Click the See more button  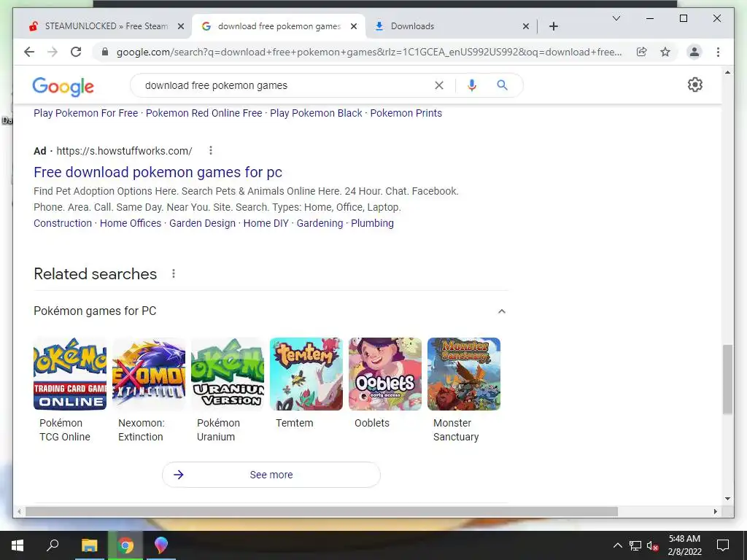(271, 475)
